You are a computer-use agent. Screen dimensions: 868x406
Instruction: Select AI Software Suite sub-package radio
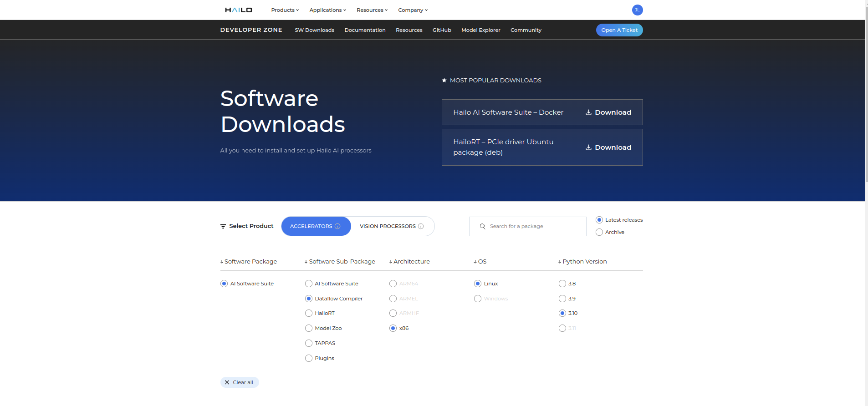[309, 284]
